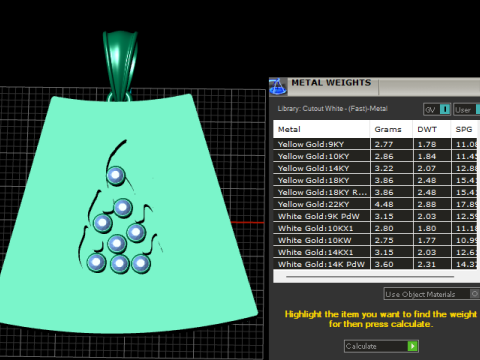Click DWT value 2.88
Viewport: 480px width, 360px height.
coord(427,204)
